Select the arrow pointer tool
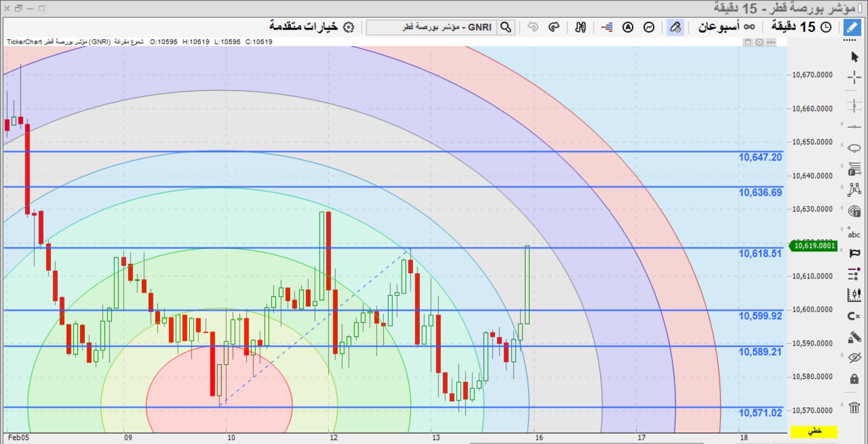 click(x=854, y=57)
